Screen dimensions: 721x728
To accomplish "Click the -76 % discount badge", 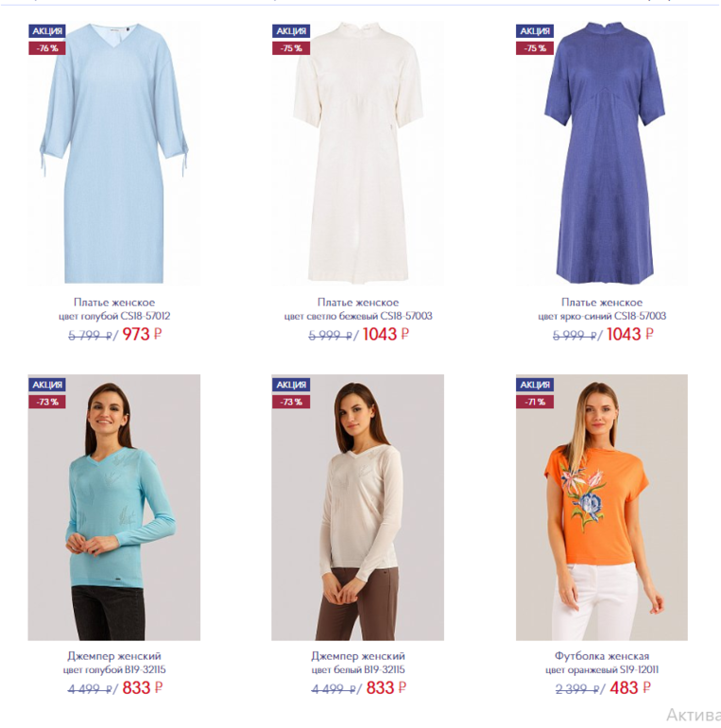I will click(47, 48).
